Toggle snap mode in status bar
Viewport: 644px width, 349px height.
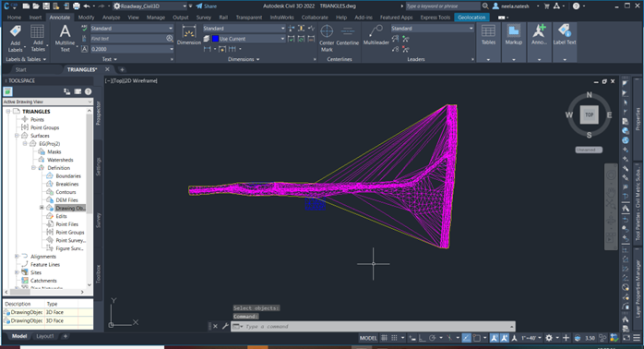coord(394,338)
